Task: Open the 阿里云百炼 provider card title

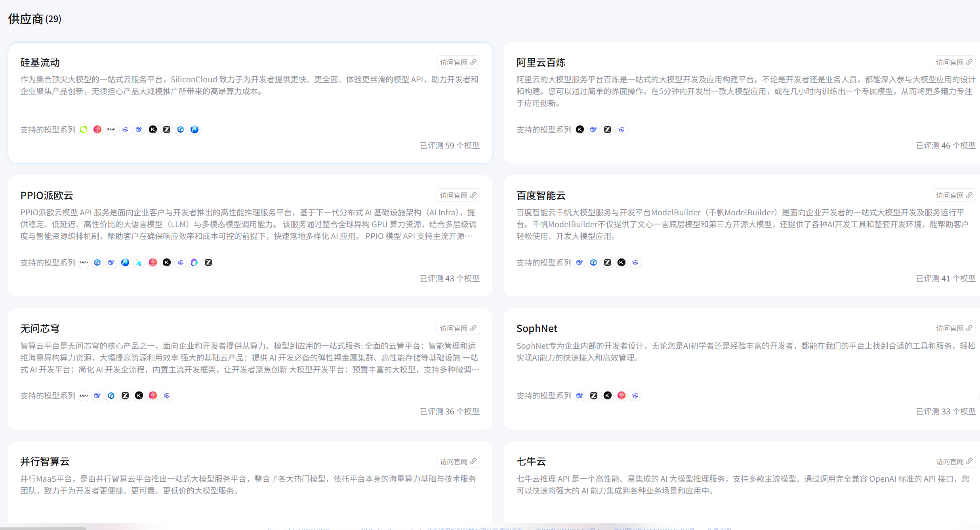Action: coord(541,63)
